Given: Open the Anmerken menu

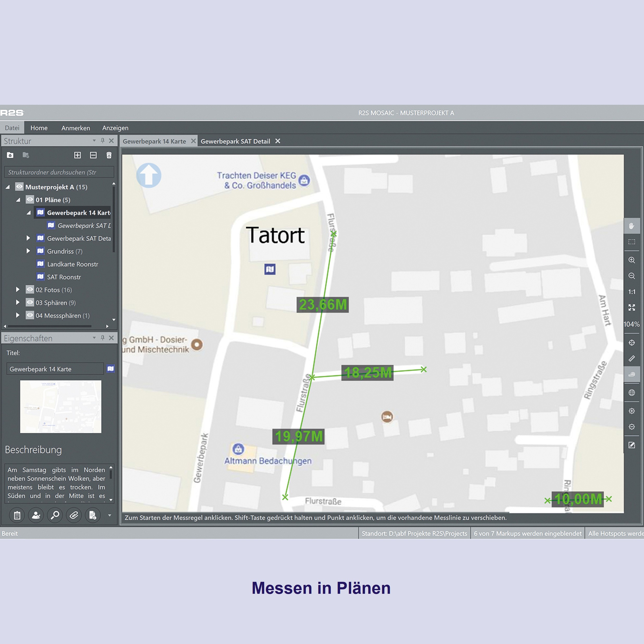Looking at the screenshot, I should click(76, 128).
